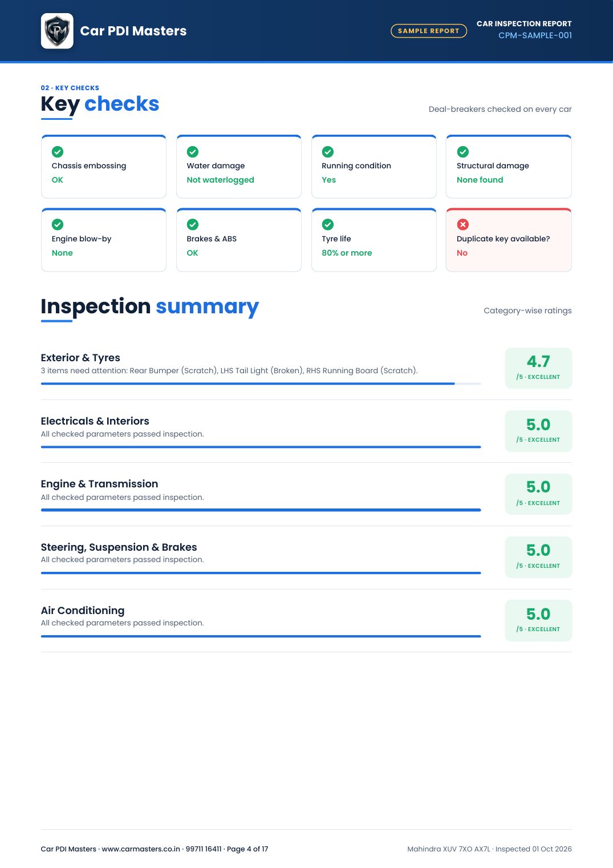Screen dimensions: 613x868
Task: Click green check icon on Water damage card
Action: (x=193, y=152)
